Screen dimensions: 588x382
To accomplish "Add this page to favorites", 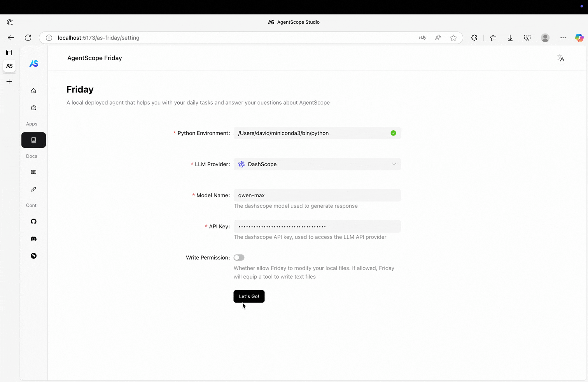I will [453, 38].
